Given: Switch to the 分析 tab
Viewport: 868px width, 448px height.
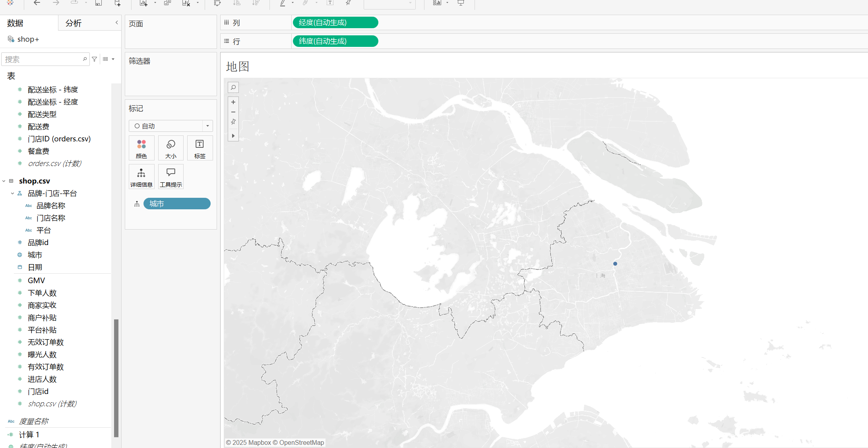Looking at the screenshot, I should click(x=74, y=23).
